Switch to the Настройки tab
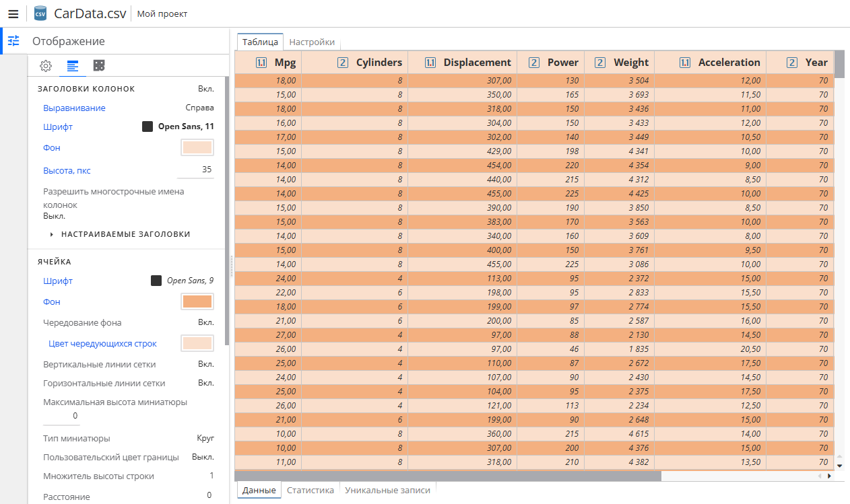 tap(313, 41)
